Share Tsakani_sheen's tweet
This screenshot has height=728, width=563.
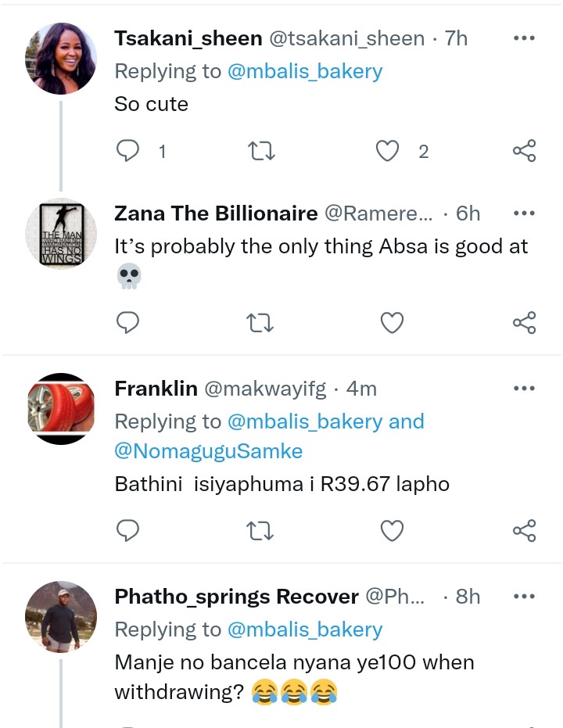pos(524,151)
